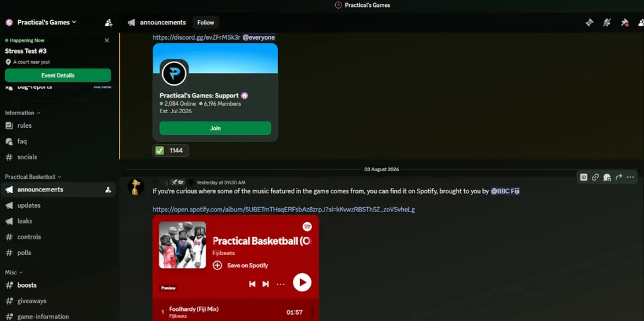This screenshot has width=644, height=321.
Task: Open the message author's trophy avatar
Action: 136,187
